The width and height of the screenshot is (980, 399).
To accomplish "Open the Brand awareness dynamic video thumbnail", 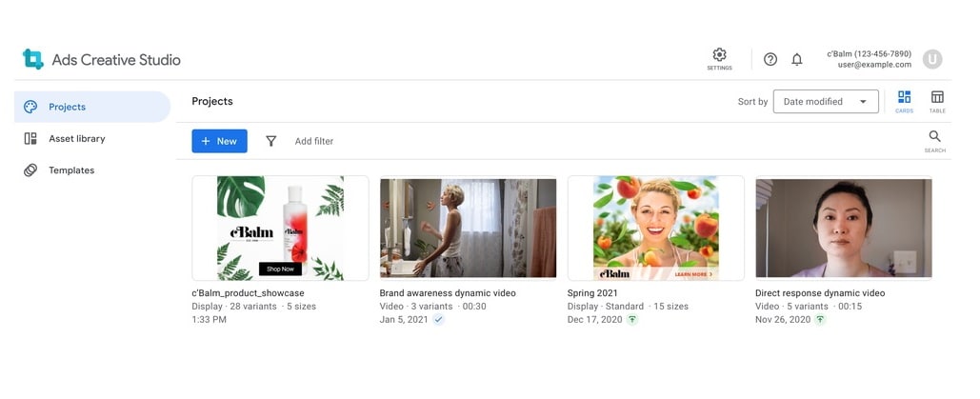I will (469, 229).
